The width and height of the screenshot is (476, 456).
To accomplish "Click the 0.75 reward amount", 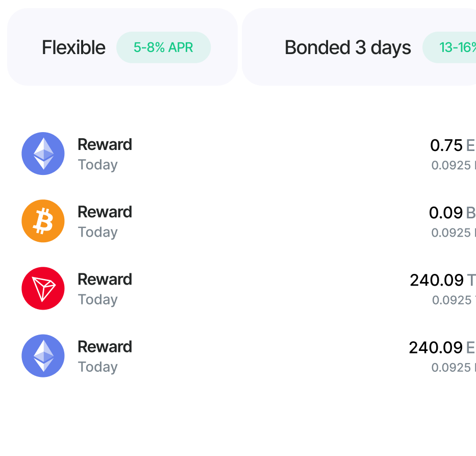I will click(446, 145).
